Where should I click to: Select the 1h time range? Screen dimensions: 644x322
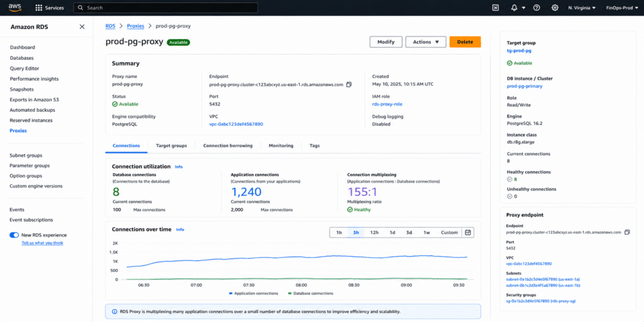click(x=339, y=233)
